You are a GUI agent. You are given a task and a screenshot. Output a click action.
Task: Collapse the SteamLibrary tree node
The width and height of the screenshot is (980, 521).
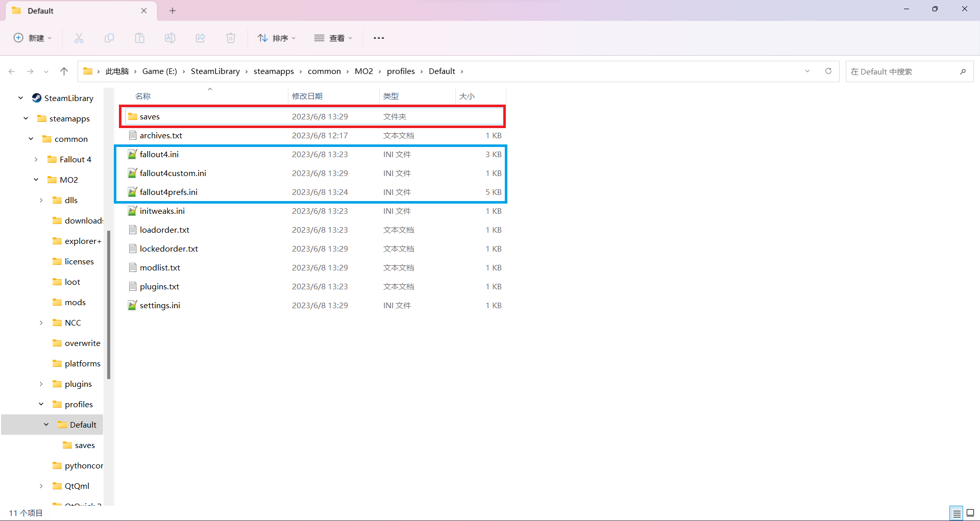20,98
